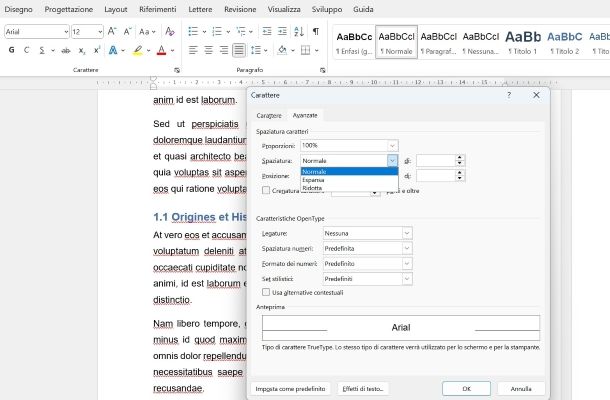Image resolution: width=610 pixels, height=400 pixels.
Task: Toggle bold (G) formatting
Action: [x=11, y=50]
